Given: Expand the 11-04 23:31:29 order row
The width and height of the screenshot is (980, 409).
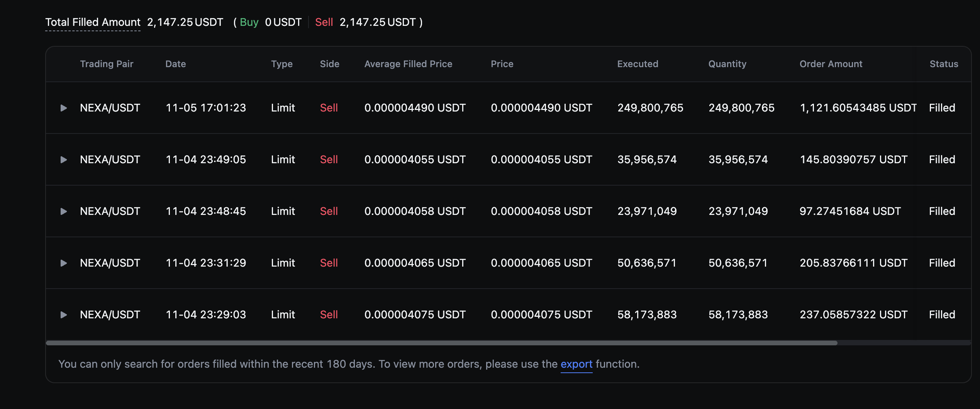Looking at the screenshot, I should pyautogui.click(x=64, y=263).
